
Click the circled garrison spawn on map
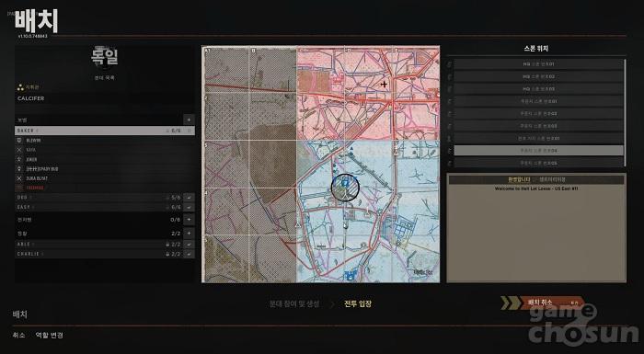345,188
